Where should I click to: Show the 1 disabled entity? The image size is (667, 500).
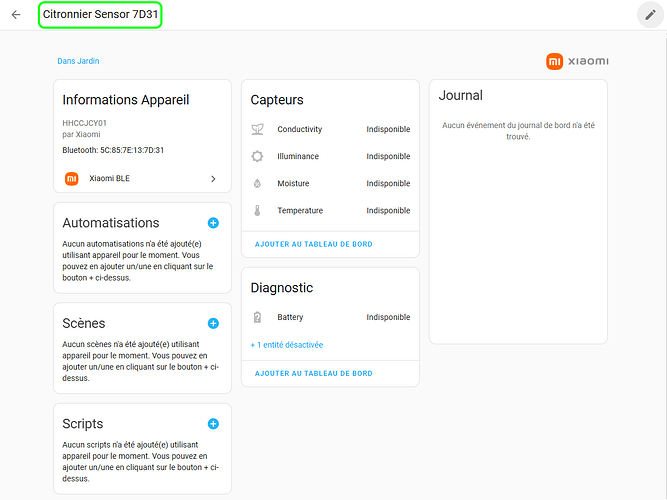287,345
